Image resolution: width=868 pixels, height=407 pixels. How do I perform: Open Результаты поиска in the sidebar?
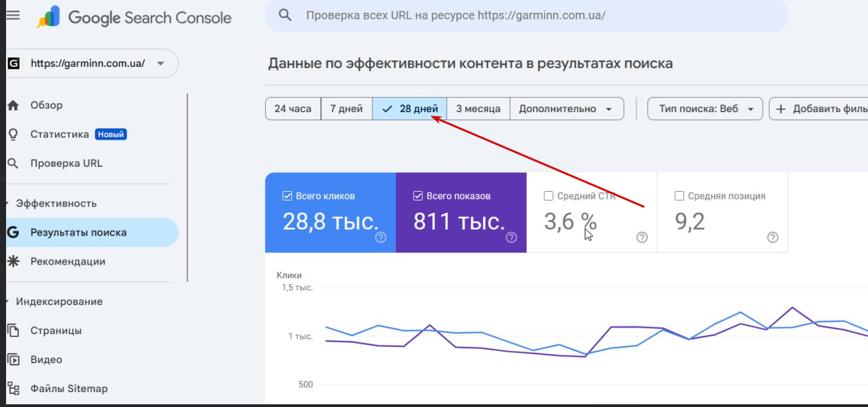[x=92, y=233]
